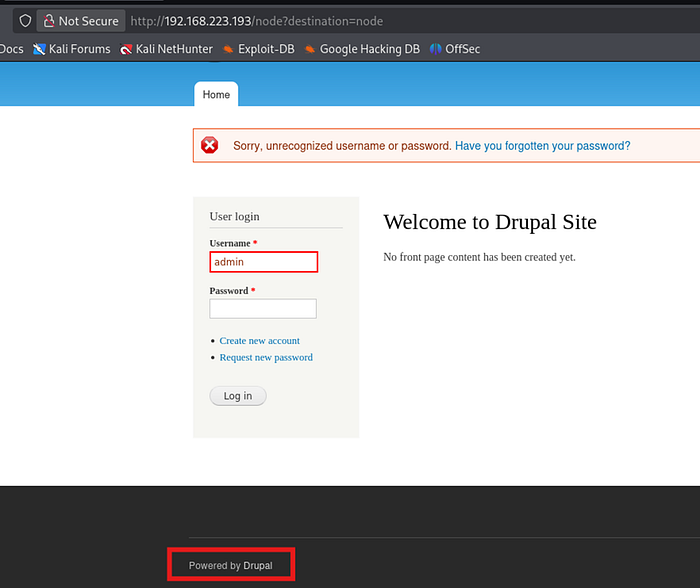
Task: Open the OffSec bookmark
Action: (454, 49)
